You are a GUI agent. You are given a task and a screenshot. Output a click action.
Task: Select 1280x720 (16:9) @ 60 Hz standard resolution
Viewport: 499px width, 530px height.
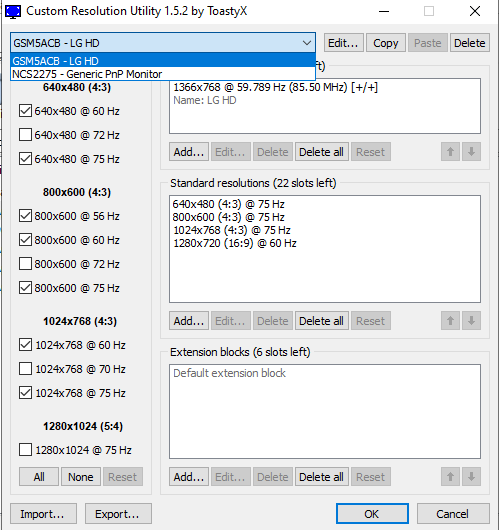(x=235, y=243)
